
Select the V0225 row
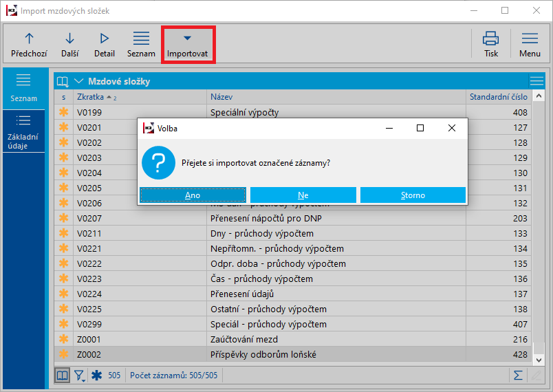(x=293, y=309)
